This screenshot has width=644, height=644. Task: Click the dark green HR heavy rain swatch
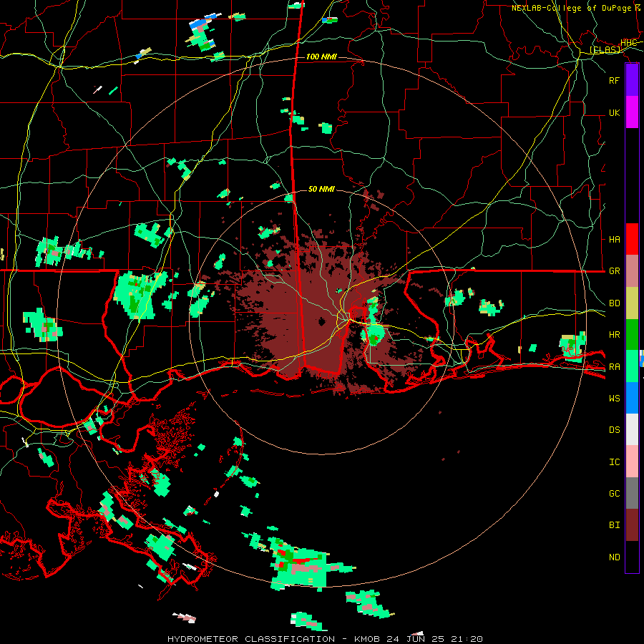[x=632, y=335]
